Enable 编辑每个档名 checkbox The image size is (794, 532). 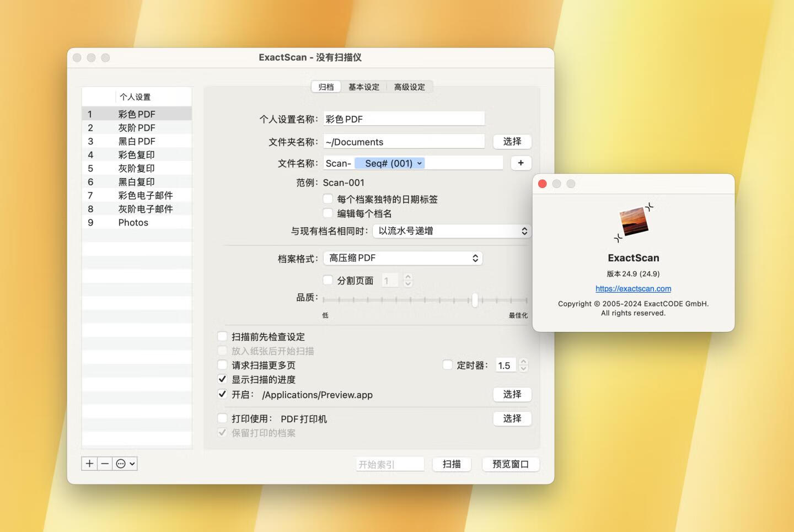328,213
